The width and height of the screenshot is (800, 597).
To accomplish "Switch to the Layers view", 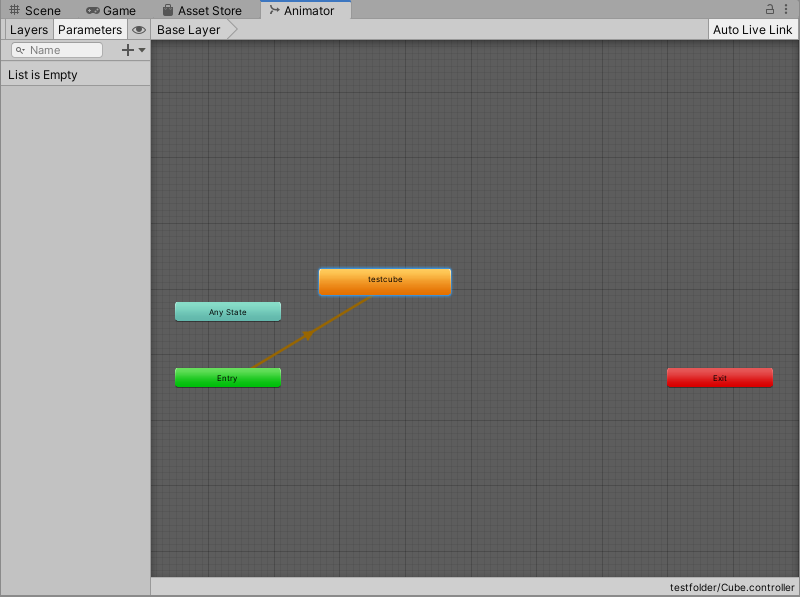I will click(x=28, y=29).
